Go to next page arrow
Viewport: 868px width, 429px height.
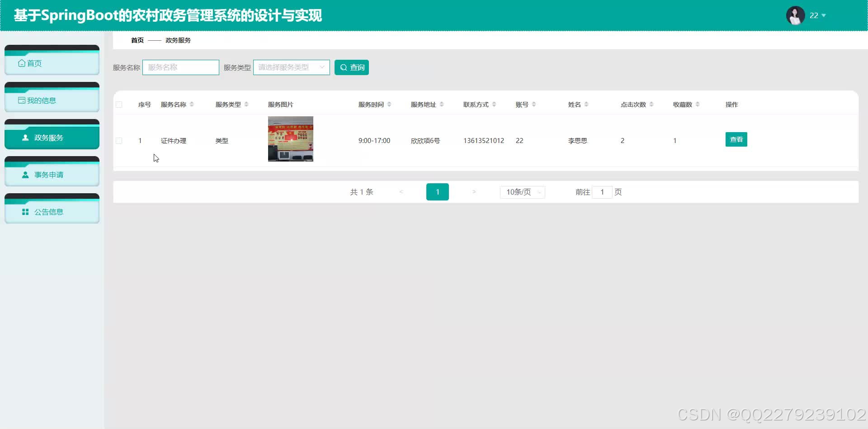click(x=474, y=192)
